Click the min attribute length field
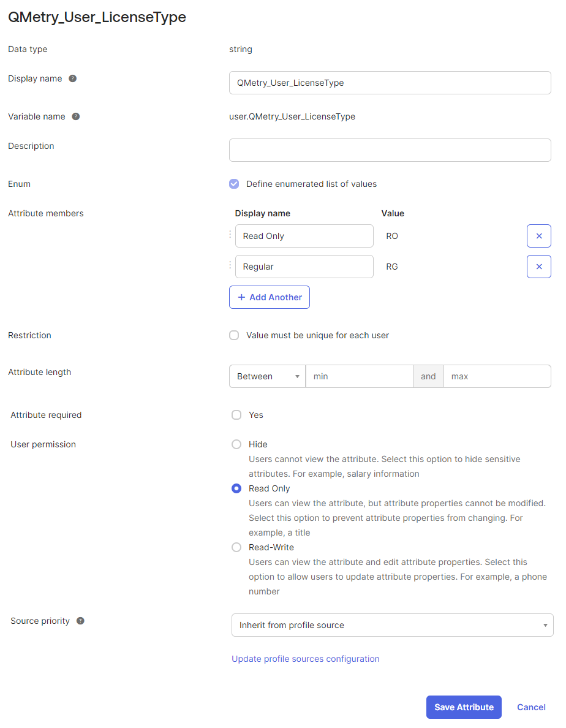The width and height of the screenshot is (566, 728). point(359,376)
